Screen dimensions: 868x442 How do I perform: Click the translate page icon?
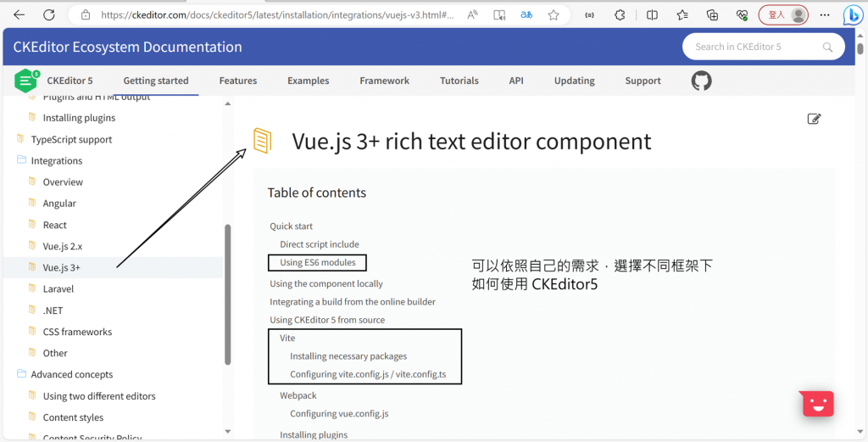[x=526, y=15]
